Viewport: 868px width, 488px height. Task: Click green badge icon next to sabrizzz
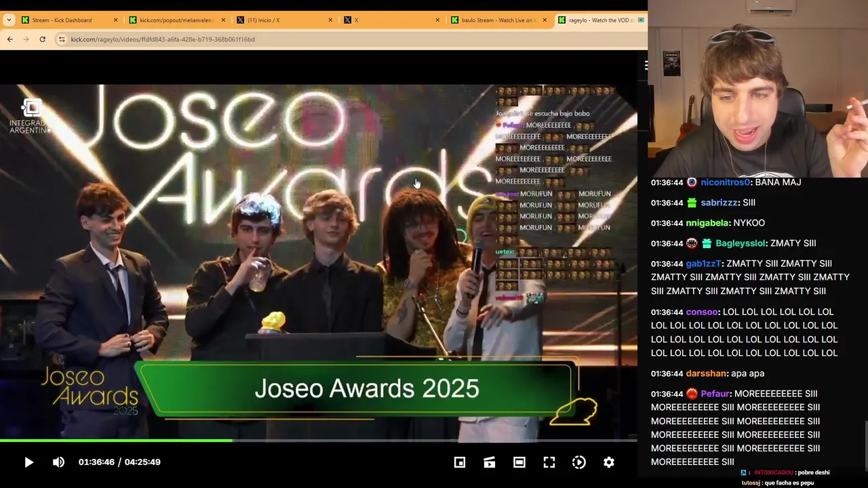(x=692, y=203)
